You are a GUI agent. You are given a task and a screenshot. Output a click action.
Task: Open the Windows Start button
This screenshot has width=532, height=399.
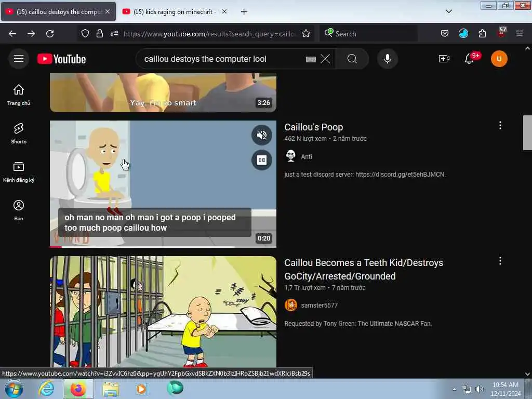point(14,389)
